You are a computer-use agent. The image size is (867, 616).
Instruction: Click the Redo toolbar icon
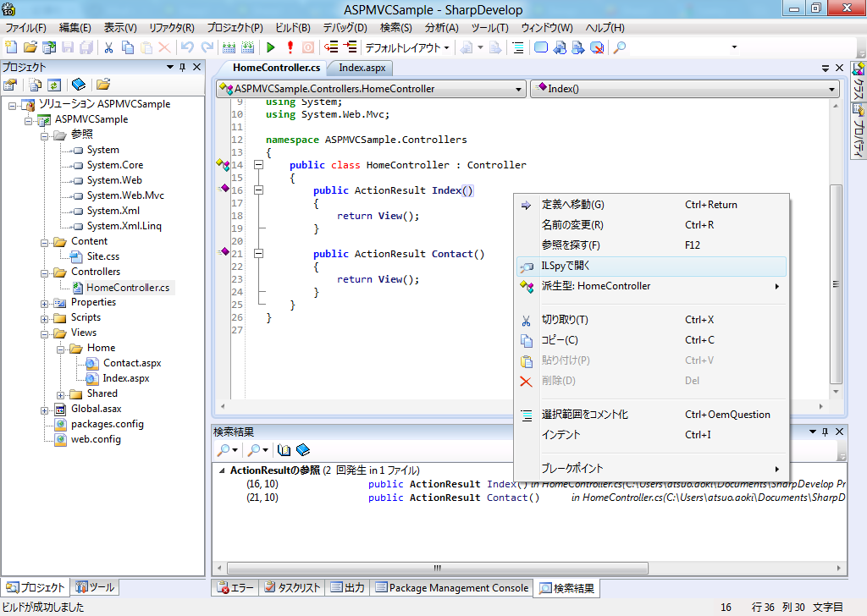[x=207, y=47]
